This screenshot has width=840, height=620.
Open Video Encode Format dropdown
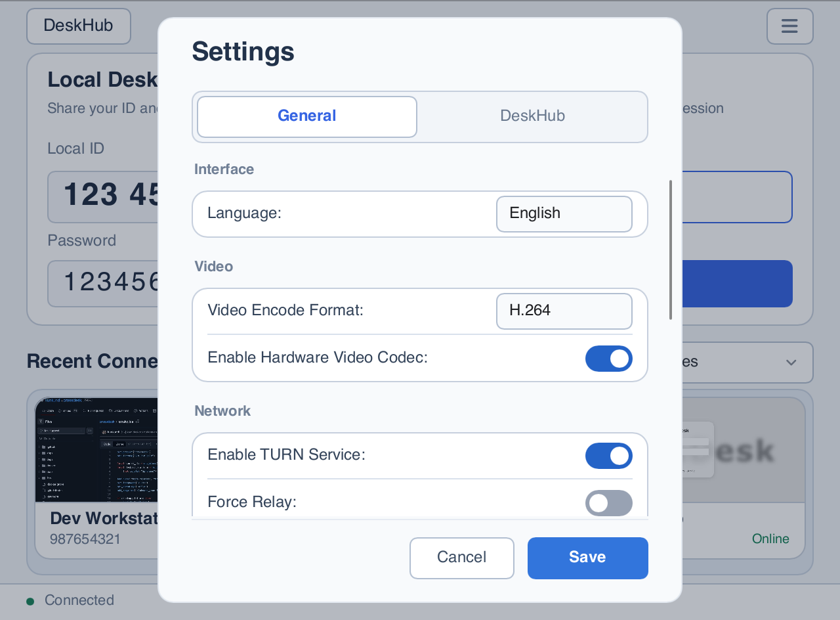pyautogui.click(x=564, y=311)
